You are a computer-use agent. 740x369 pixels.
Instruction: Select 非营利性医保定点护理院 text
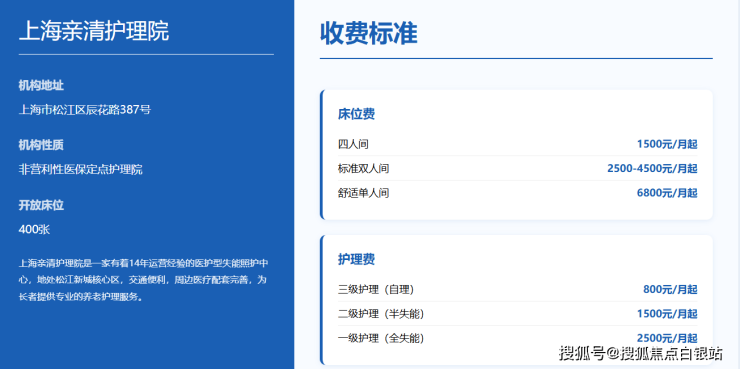tap(81, 170)
